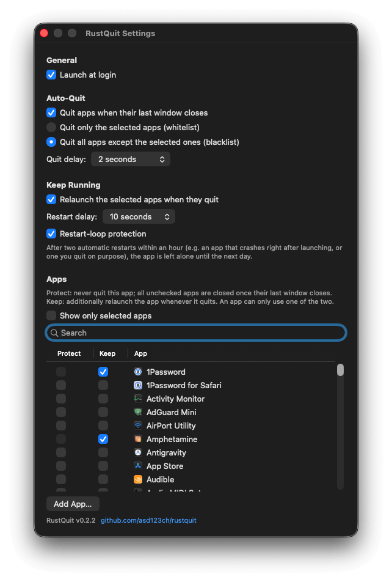The image size is (392, 582).
Task: Enable Show only selected apps
Action: [x=51, y=315]
